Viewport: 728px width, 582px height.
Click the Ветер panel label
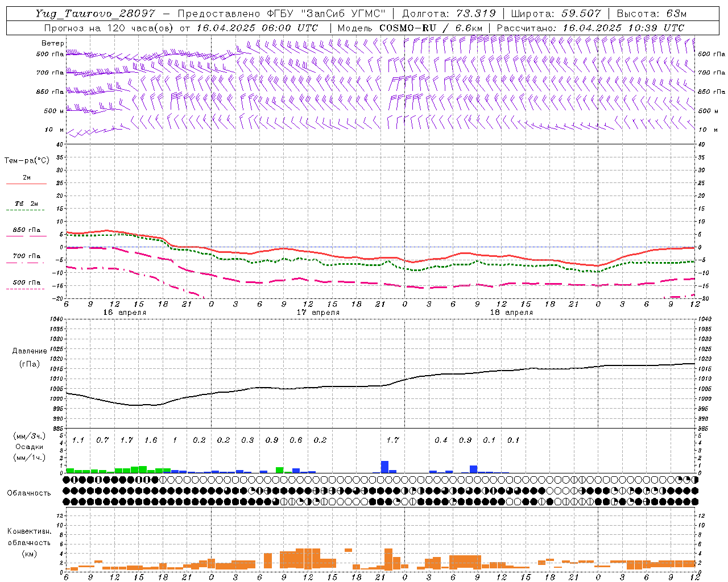coord(53,43)
